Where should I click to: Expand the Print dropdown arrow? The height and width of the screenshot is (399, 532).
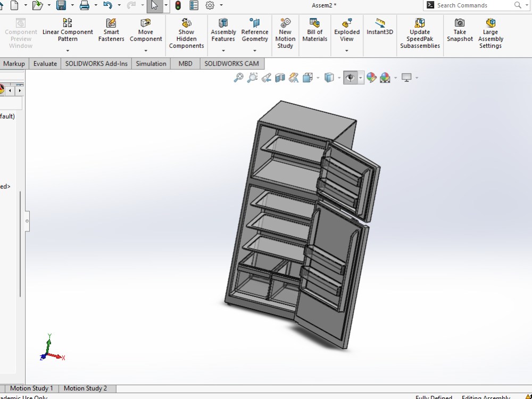96,5
